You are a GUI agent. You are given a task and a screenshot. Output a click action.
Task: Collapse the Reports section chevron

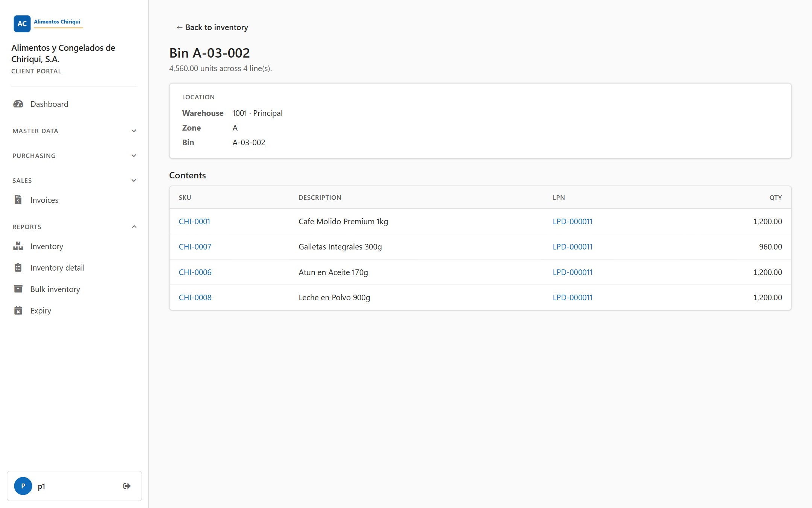pyautogui.click(x=134, y=227)
